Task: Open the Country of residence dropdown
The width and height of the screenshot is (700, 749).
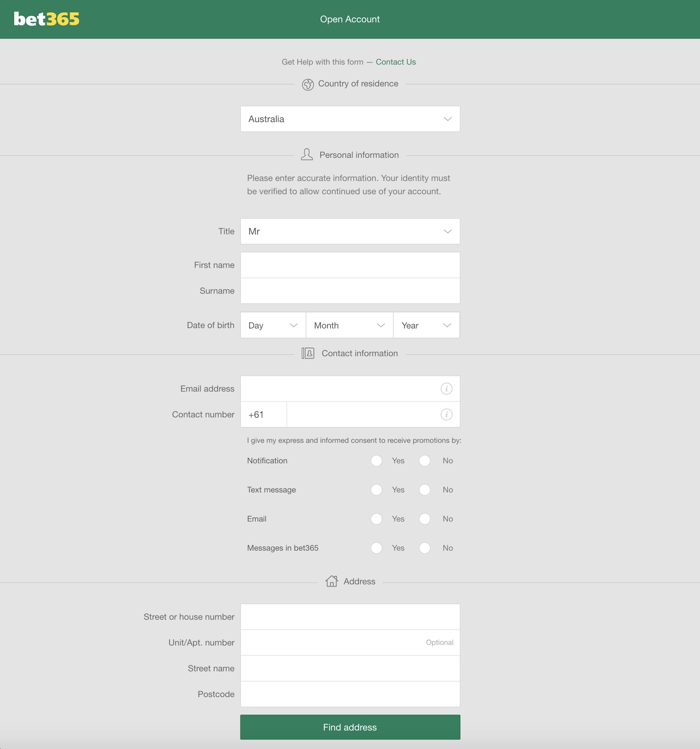Action: (350, 119)
